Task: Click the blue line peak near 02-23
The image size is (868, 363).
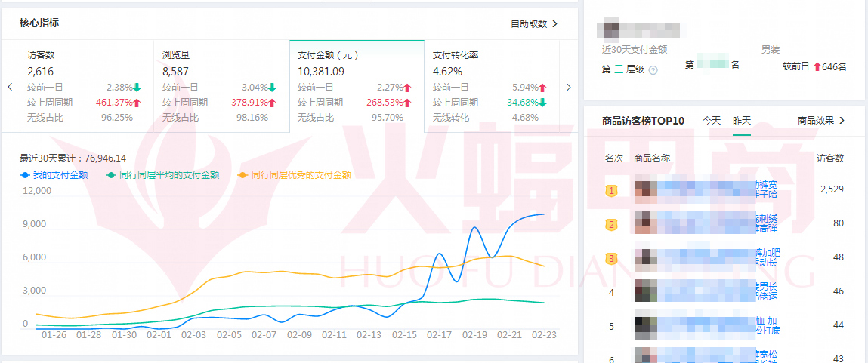Action: click(x=542, y=214)
